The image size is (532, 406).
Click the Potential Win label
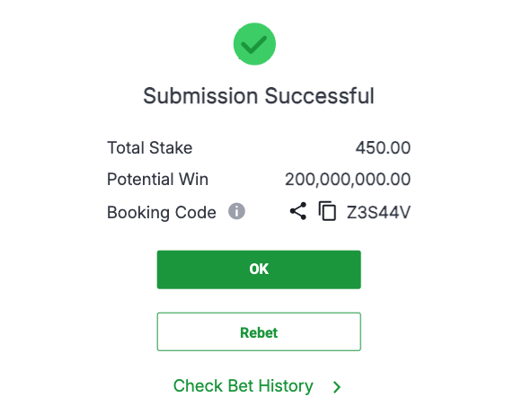coord(158,179)
